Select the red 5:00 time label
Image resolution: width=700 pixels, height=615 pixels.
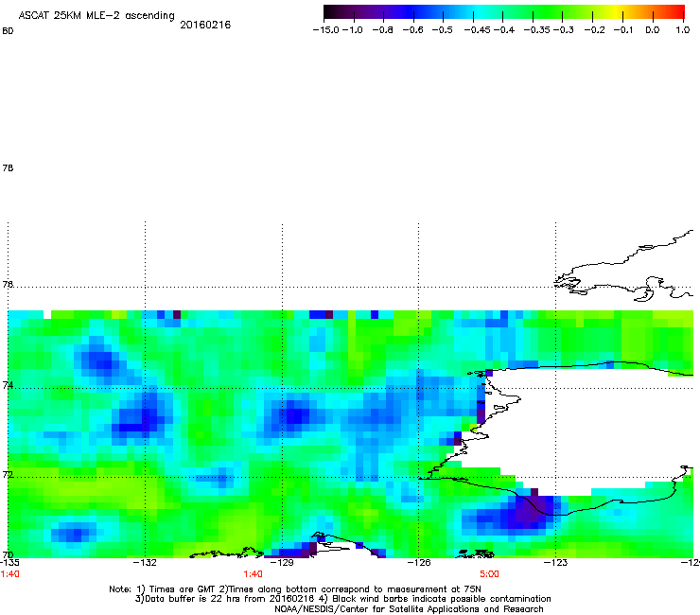coord(490,574)
